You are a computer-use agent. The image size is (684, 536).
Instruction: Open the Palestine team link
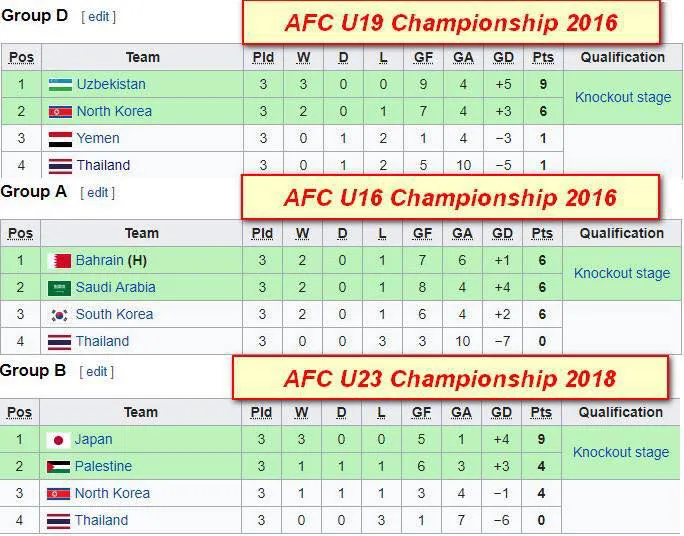click(103, 467)
